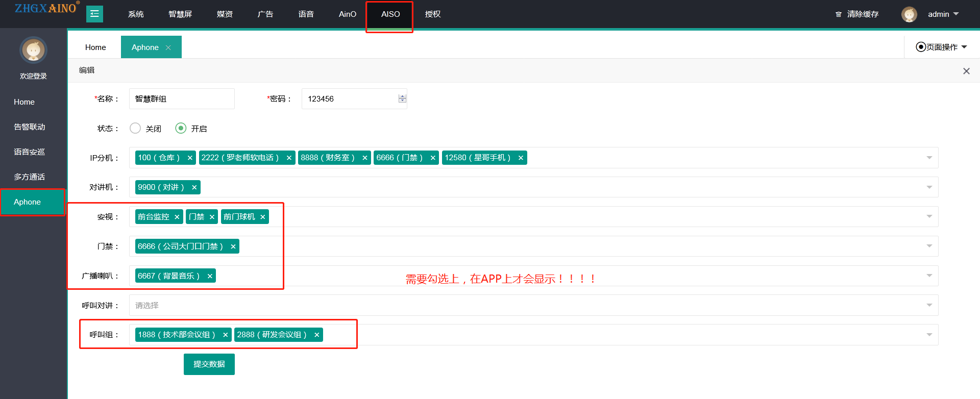Viewport: 980px width, 399px height.
Task: Click the 提交数据 submit button
Action: (x=209, y=364)
